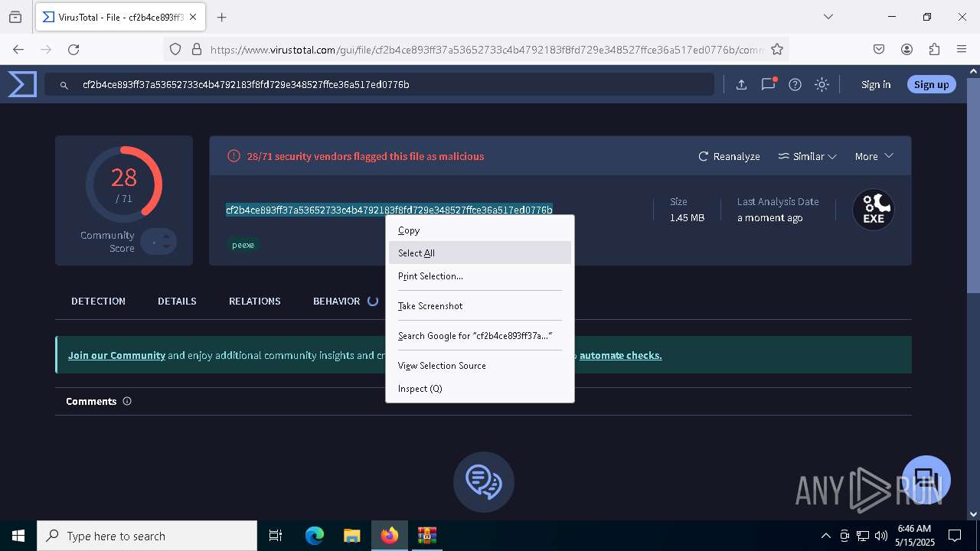Screen dimensions: 980x551
Task: Switch to BEHAVIOR tab
Action: (336, 302)
